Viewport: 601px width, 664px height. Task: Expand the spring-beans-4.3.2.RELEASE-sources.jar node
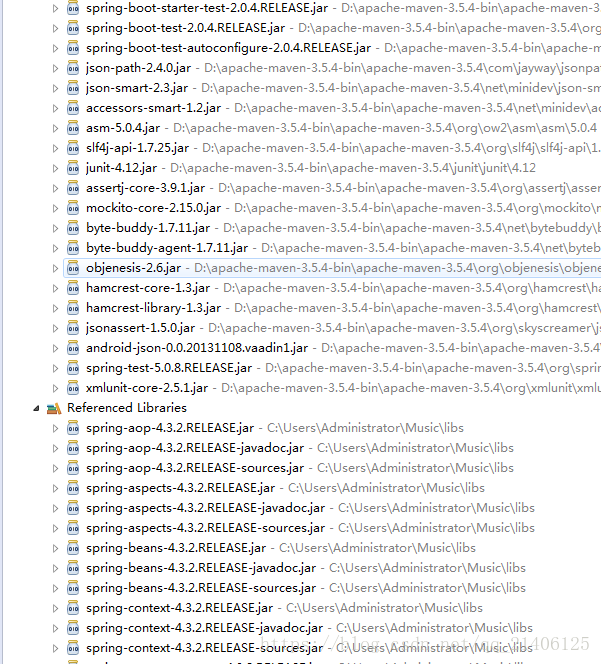click(x=55, y=588)
